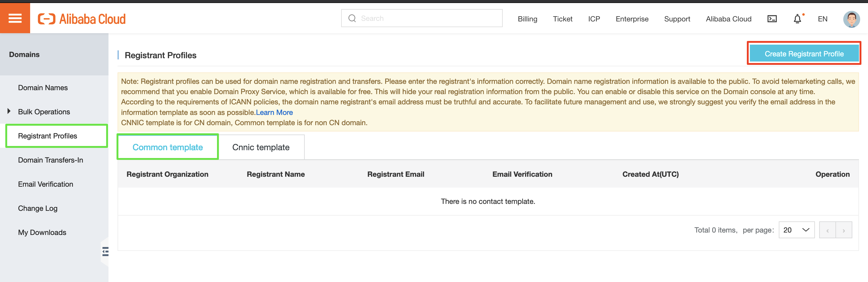Go to the previous page arrow
The width and height of the screenshot is (868, 282).
[827, 230]
